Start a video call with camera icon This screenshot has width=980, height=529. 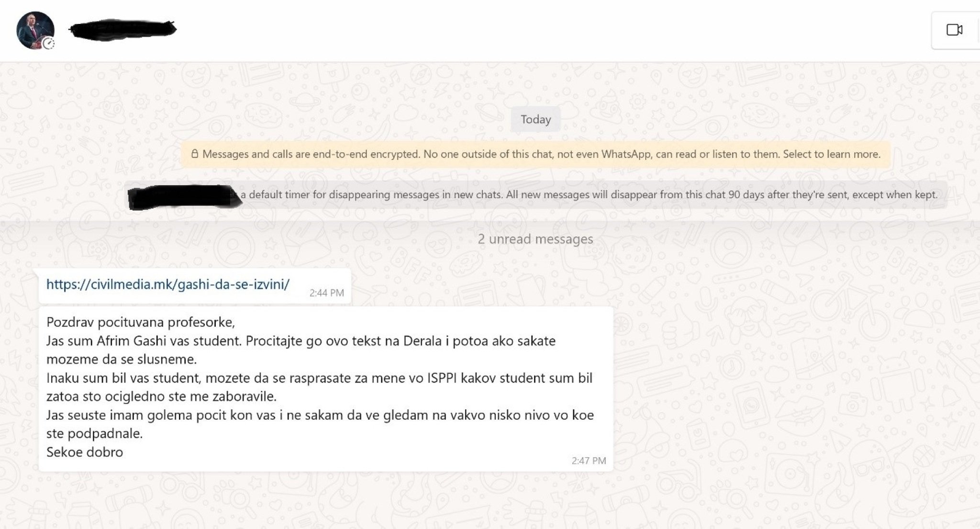[954, 30]
